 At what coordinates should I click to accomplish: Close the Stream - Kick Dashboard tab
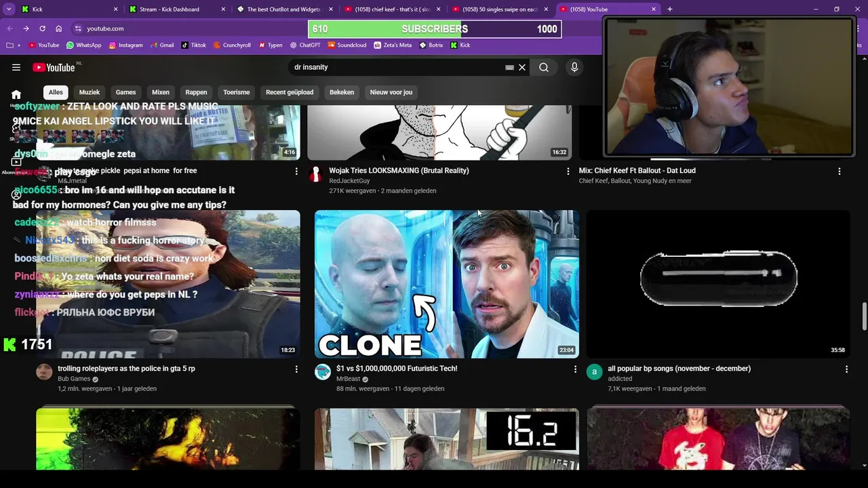pyautogui.click(x=224, y=9)
